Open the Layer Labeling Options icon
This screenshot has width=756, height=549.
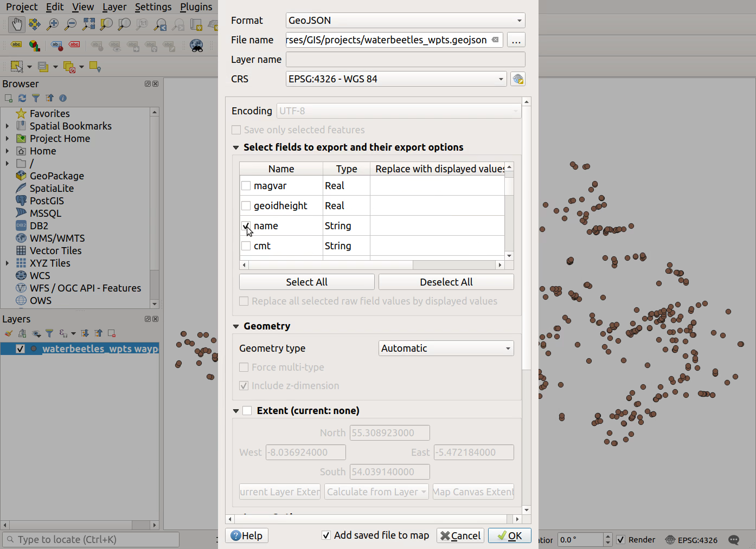17,46
